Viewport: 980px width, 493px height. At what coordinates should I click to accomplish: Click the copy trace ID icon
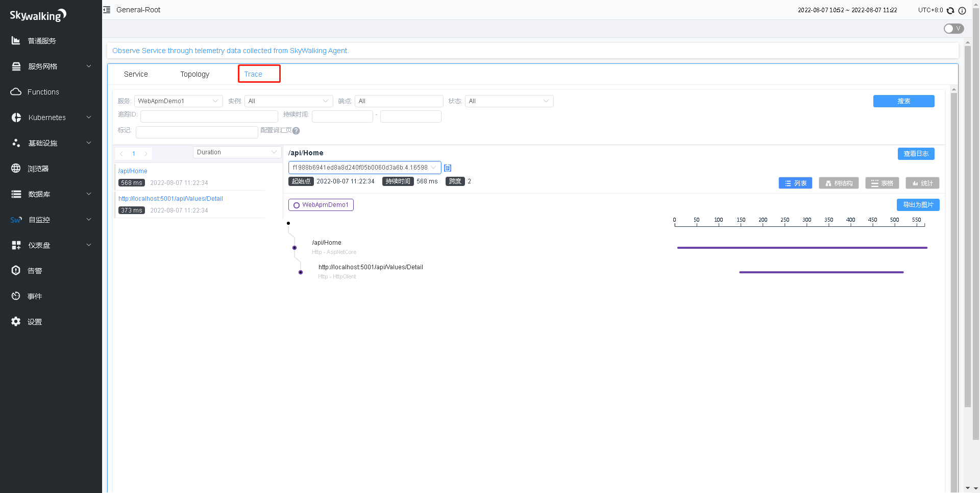pos(448,168)
